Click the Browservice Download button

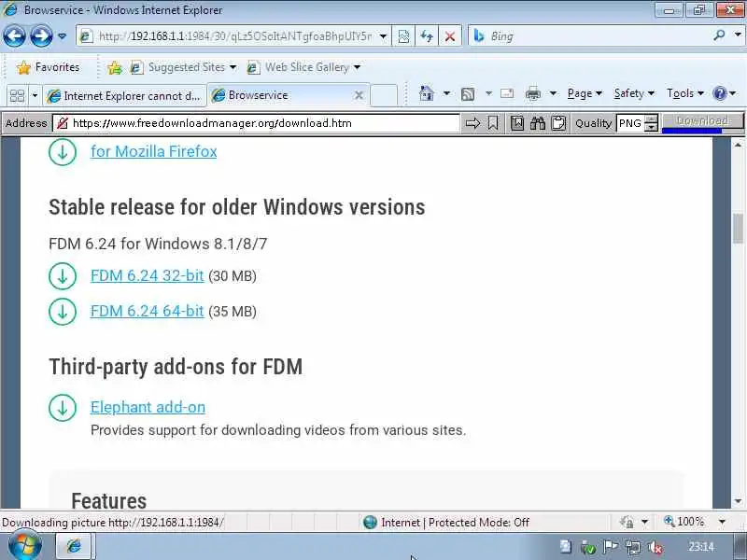[702, 121]
